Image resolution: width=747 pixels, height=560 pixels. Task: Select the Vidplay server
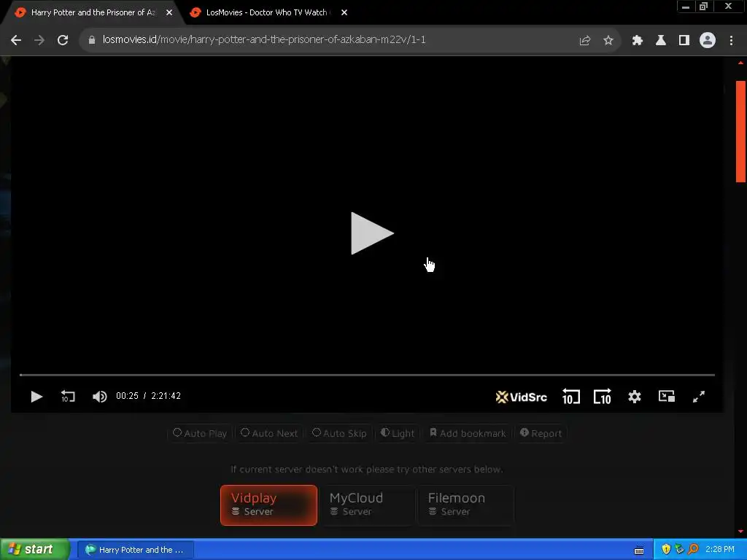pyautogui.click(x=268, y=505)
